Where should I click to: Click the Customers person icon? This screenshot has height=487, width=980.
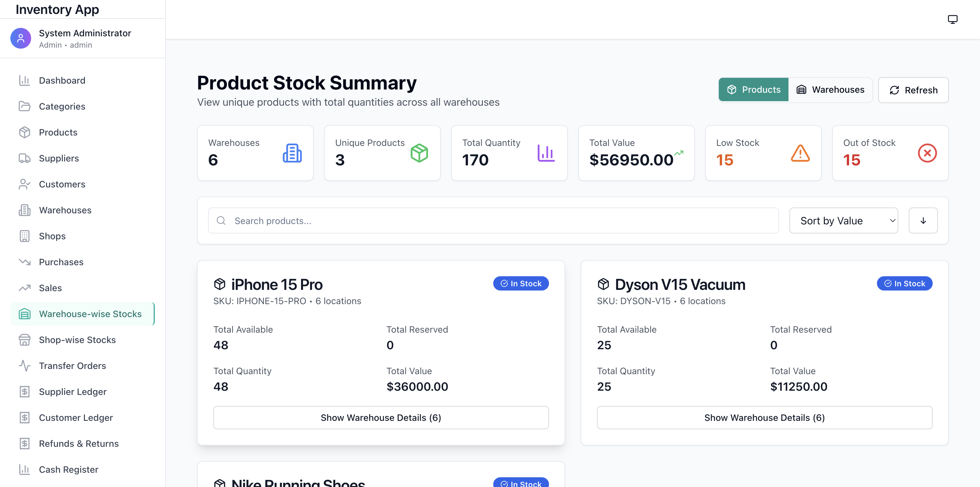pos(24,184)
